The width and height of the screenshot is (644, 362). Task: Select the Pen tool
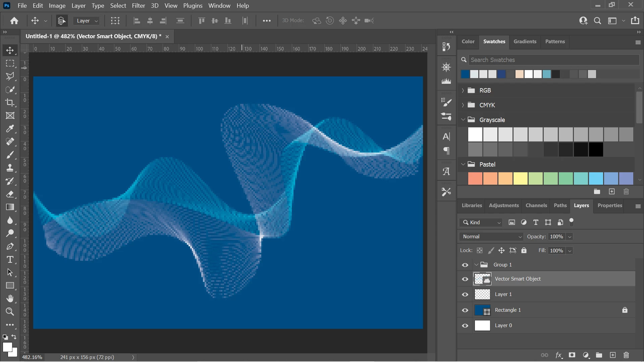[10, 246]
